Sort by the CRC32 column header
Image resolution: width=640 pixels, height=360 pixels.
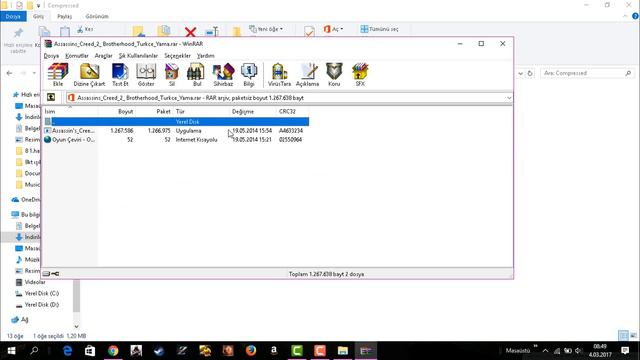tap(293, 111)
